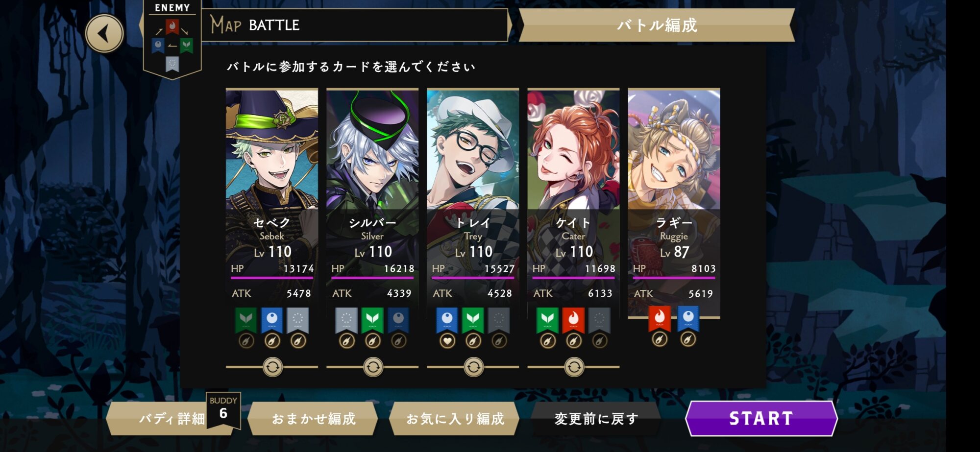Click the swap icon under Silver

(x=373, y=367)
